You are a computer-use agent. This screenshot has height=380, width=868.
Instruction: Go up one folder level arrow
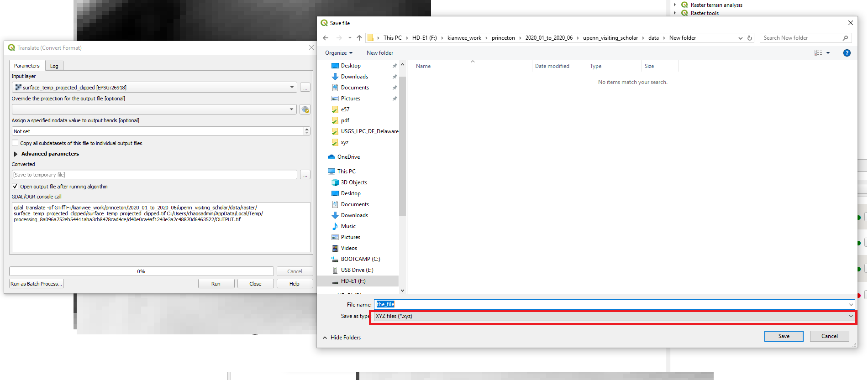(359, 38)
